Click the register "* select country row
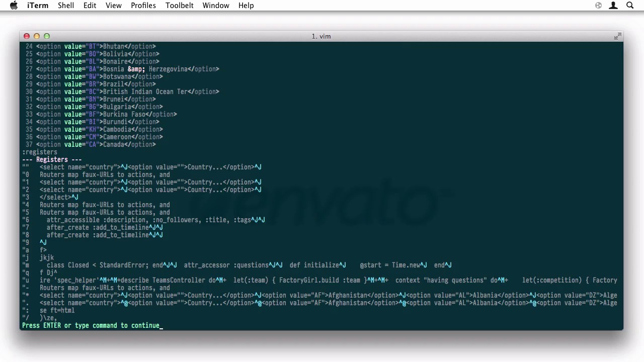 (x=320, y=295)
